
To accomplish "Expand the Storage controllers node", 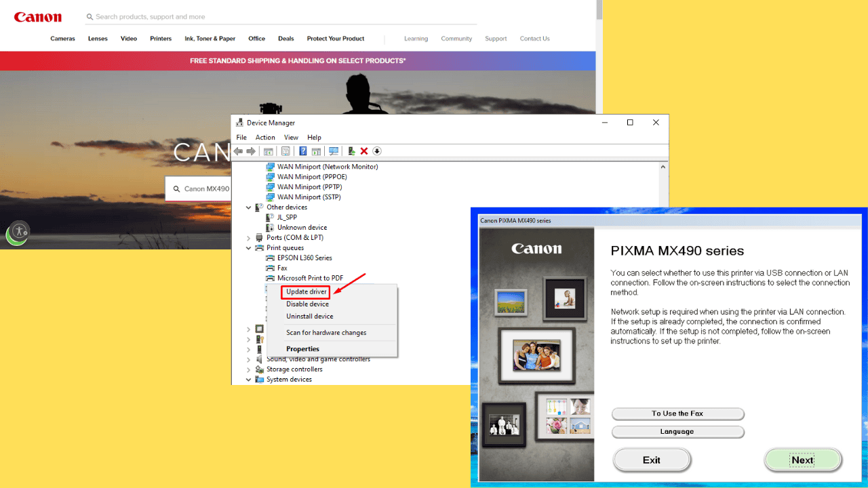I will 249,369.
